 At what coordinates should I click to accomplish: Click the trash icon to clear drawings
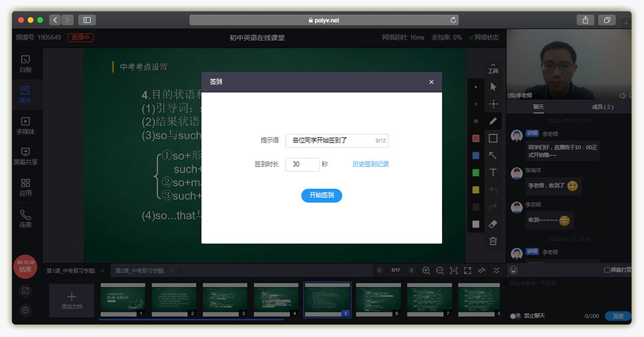coord(493,241)
